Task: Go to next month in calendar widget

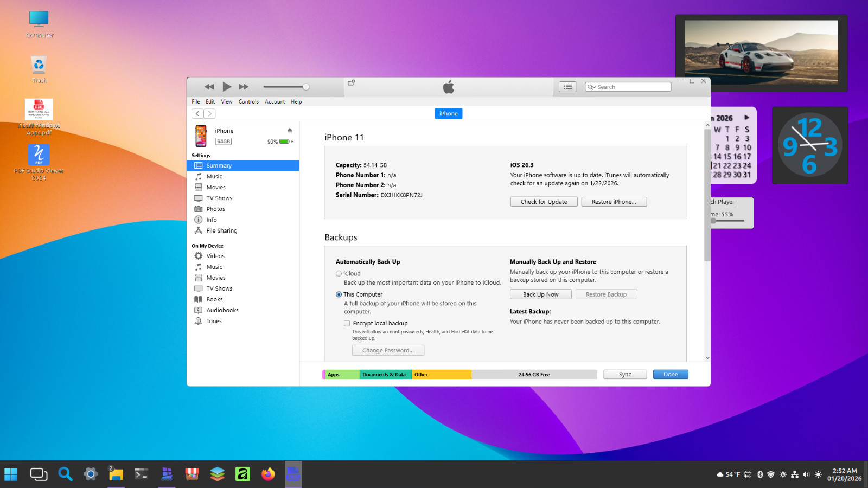Action: [x=747, y=117]
